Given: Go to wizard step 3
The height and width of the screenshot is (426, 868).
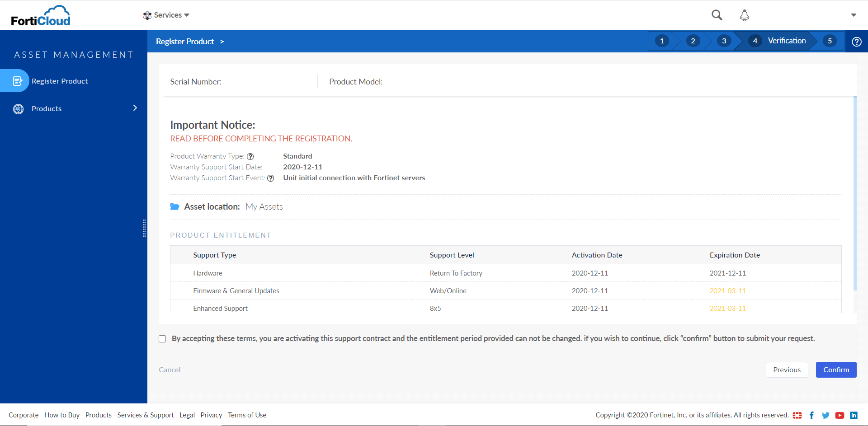Looking at the screenshot, I should pyautogui.click(x=724, y=41).
